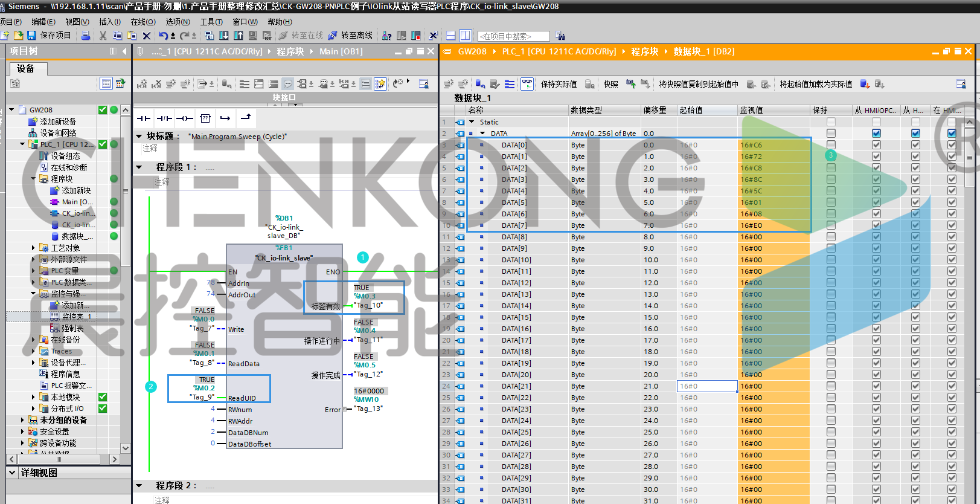
Task: Click the undo arrow icon
Action: 162,36
